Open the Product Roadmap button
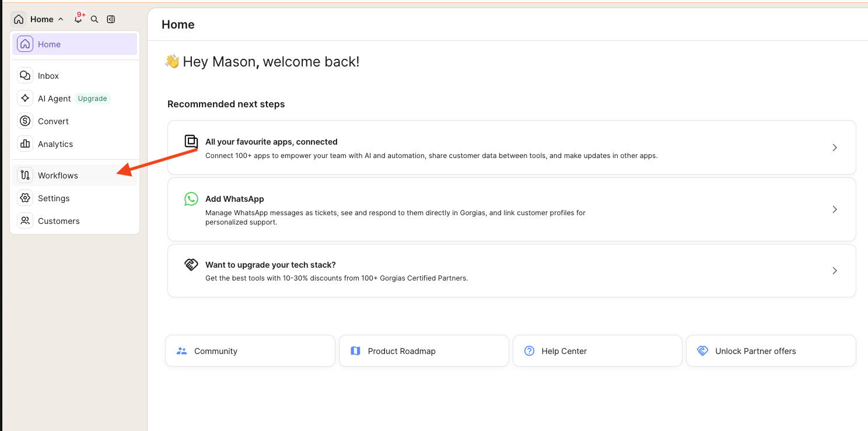This screenshot has height=431, width=868. [x=424, y=351]
